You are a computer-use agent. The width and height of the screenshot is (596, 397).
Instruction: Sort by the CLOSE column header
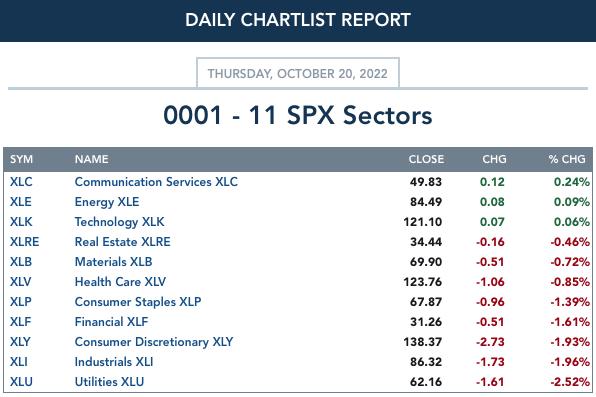[426, 159]
